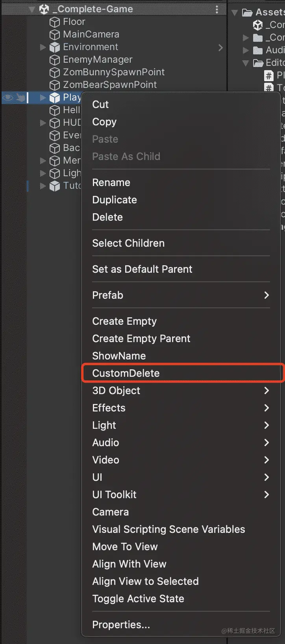Expand the Player object arrow

click(x=43, y=98)
